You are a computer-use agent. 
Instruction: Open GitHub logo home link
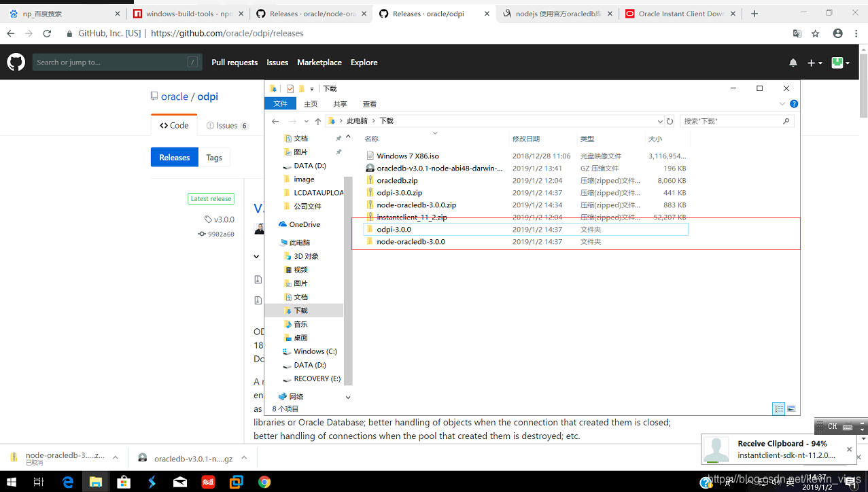(x=16, y=63)
